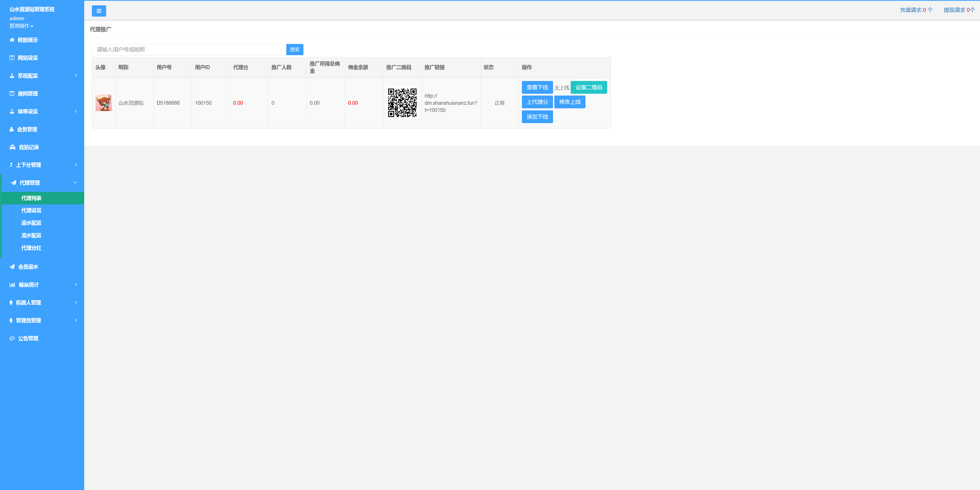This screenshot has width=980, height=490.
Task: Click the promotion QR code image
Action: tap(402, 103)
